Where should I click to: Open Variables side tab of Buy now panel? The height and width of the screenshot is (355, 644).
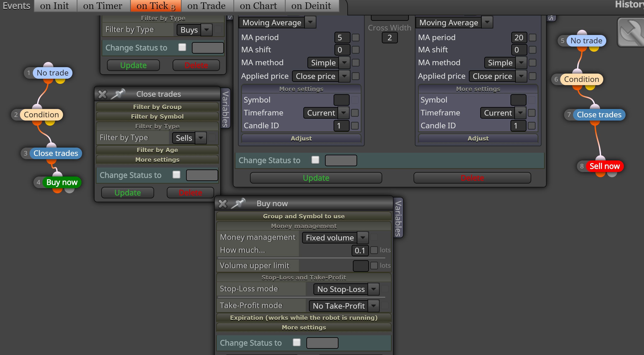tap(398, 218)
